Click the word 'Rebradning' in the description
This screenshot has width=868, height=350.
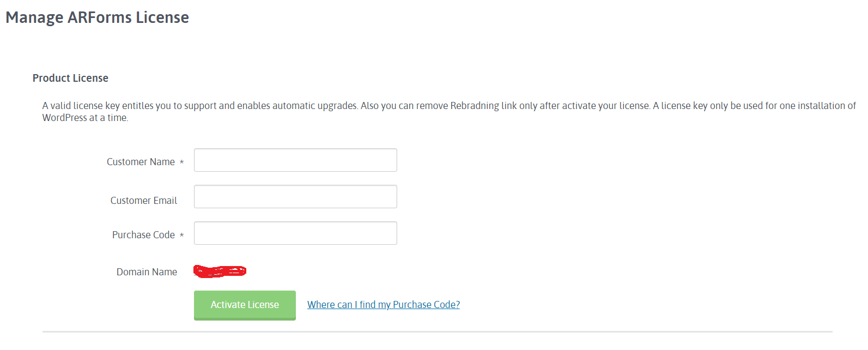point(474,106)
